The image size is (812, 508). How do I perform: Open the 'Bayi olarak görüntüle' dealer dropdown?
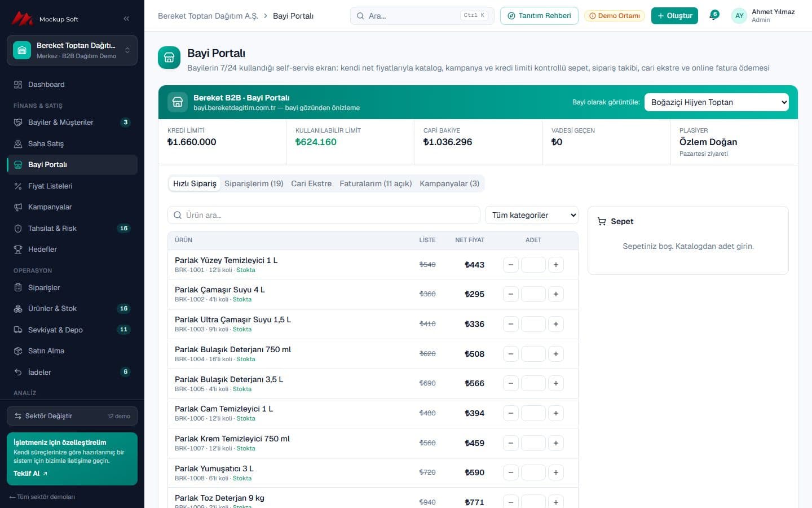point(717,102)
